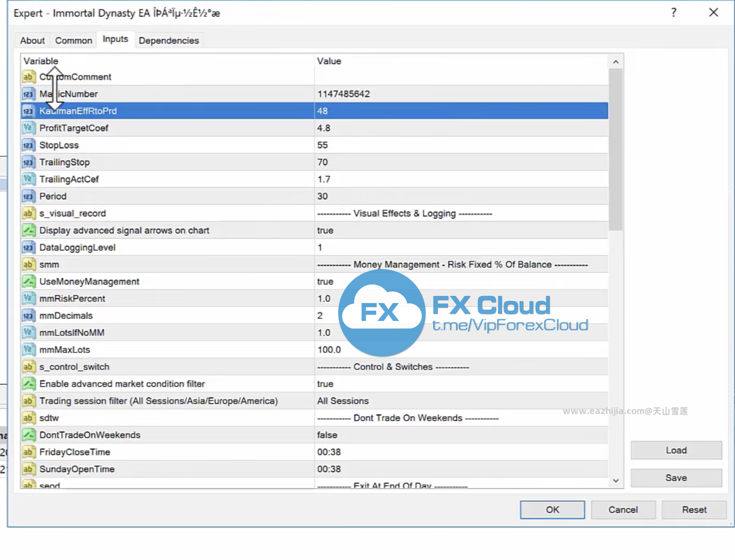
Task: Click the scrollbar down arrow
Action: [x=616, y=481]
